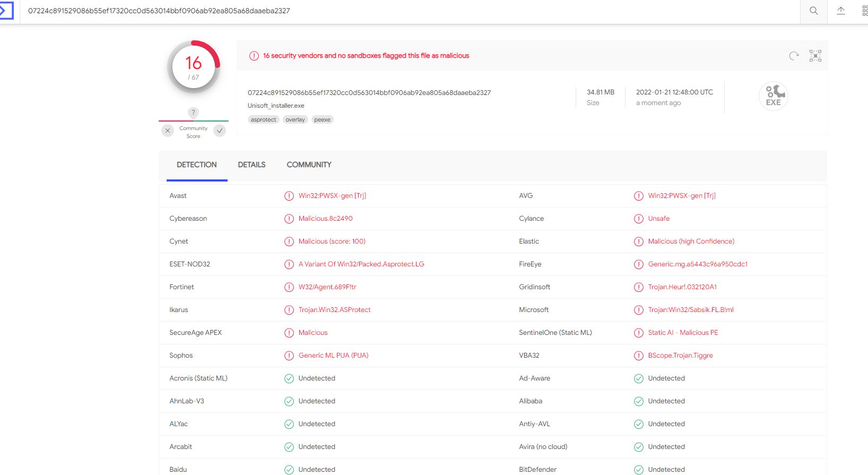Open the apps grid icon

click(x=864, y=11)
